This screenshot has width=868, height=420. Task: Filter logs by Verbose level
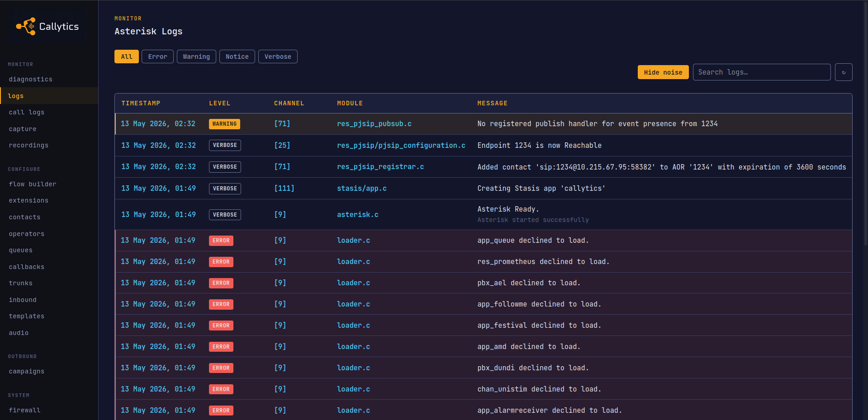[x=278, y=57]
